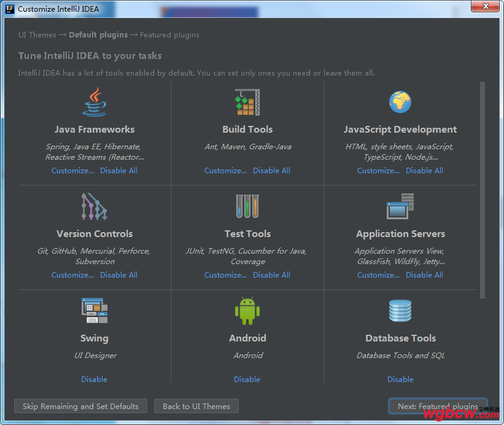Open Customize for Test Tools
Viewport: 504px width, 425px height.
click(226, 275)
